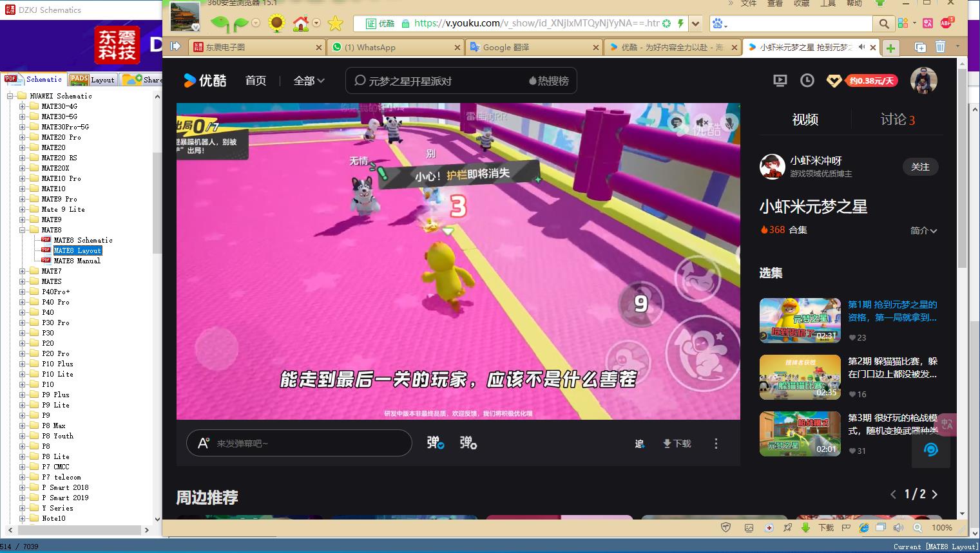The image size is (980, 553).
Task: Open the 热搜榜 hot search list
Action: 549,81
